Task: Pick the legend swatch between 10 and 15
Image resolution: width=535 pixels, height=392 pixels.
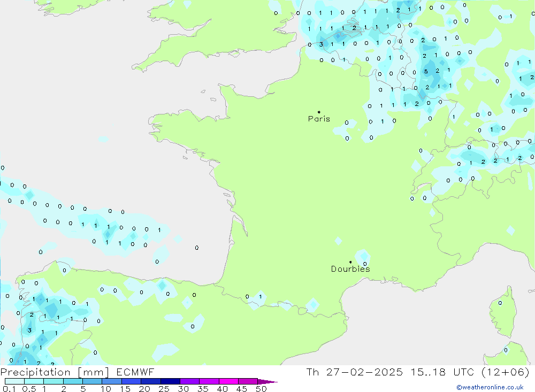Action: [x=112, y=381]
